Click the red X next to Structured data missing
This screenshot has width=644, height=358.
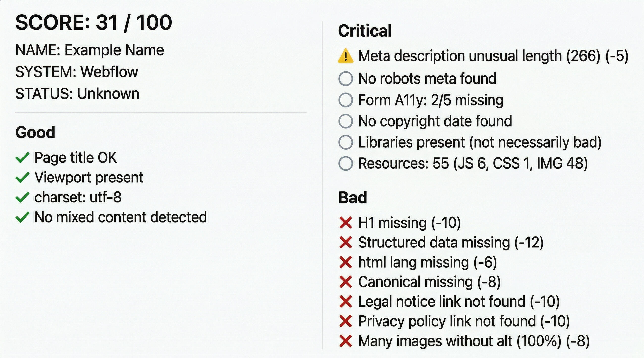tap(346, 242)
